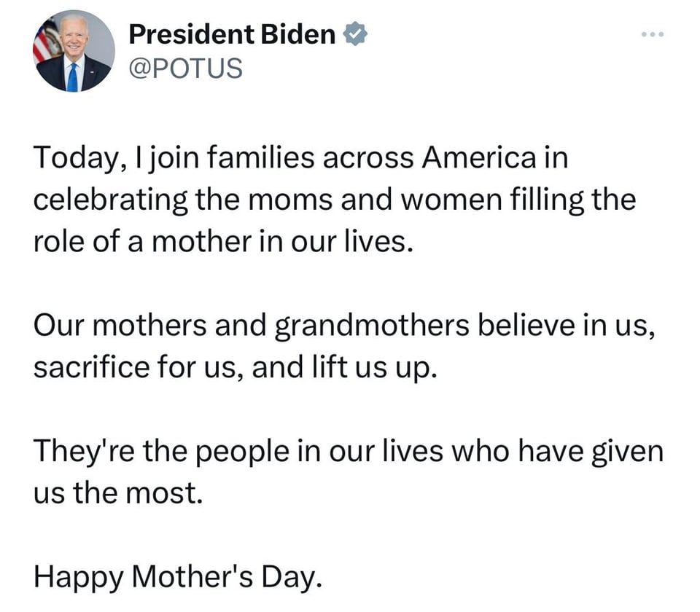Click the President Biden display name
700x612 pixels.
[232, 34]
